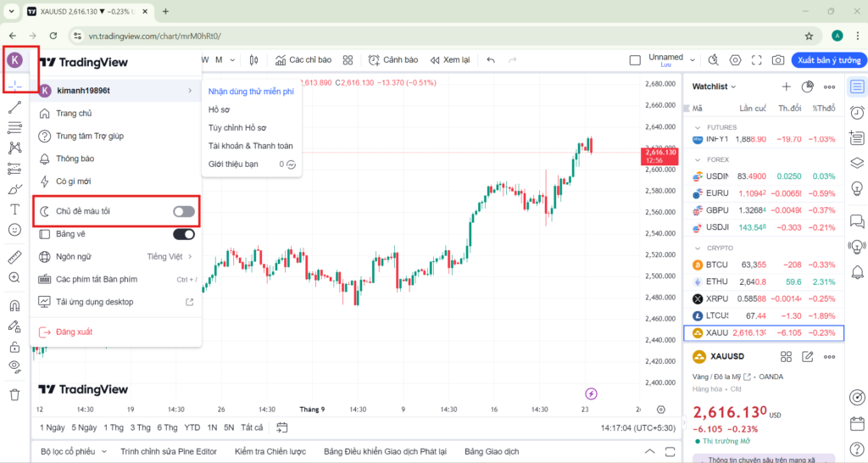Set range to 3 Thg

(140, 427)
